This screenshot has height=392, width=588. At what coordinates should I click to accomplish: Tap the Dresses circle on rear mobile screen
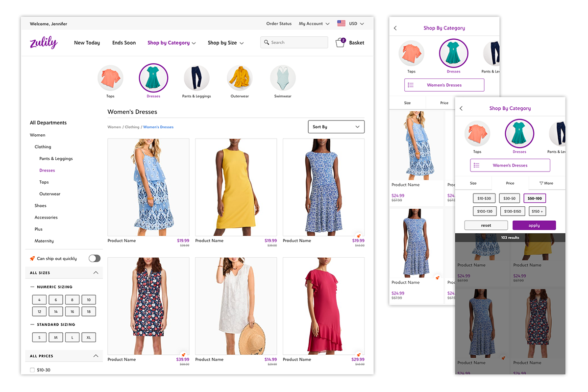pos(454,53)
